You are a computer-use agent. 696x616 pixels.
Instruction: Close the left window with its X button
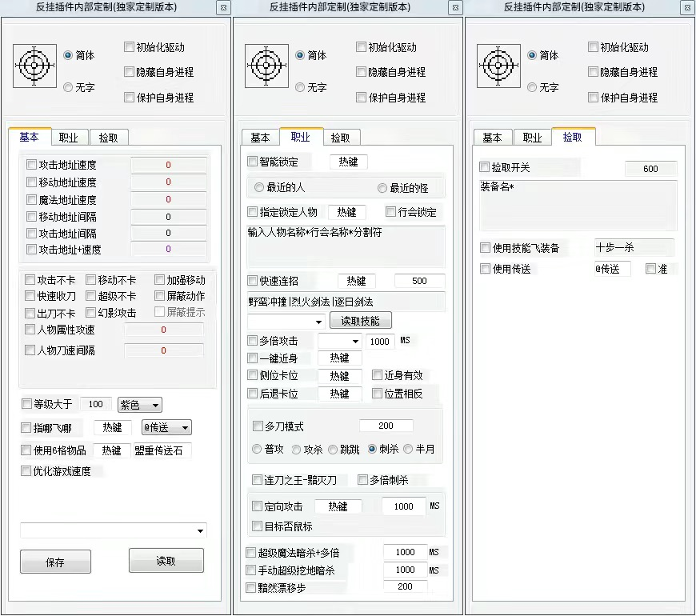(x=223, y=7)
